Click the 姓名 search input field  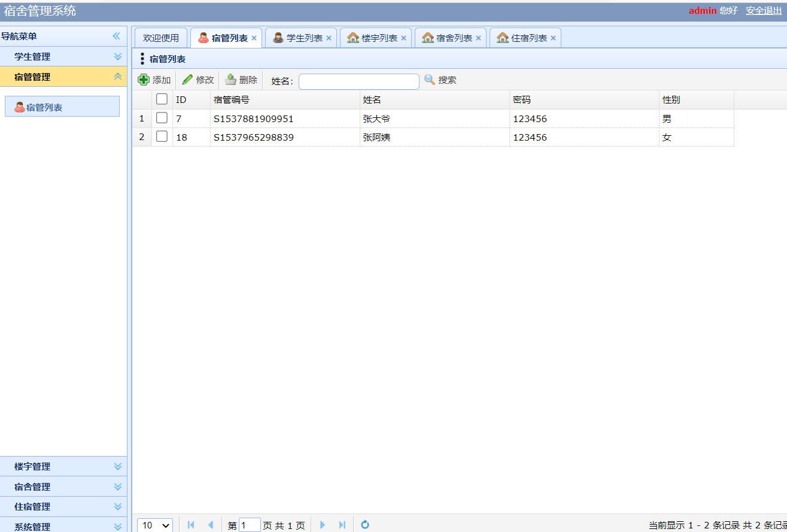(358, 81)
